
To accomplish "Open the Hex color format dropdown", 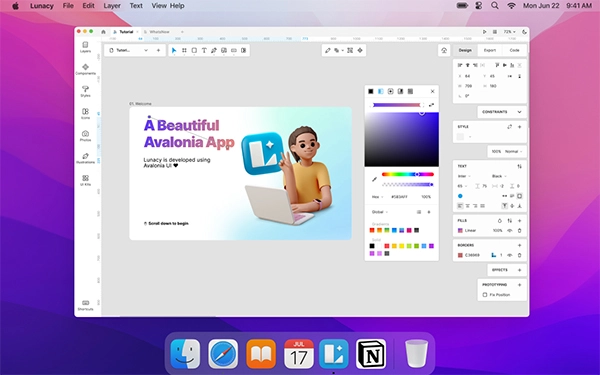I will [x=377, y=197].
